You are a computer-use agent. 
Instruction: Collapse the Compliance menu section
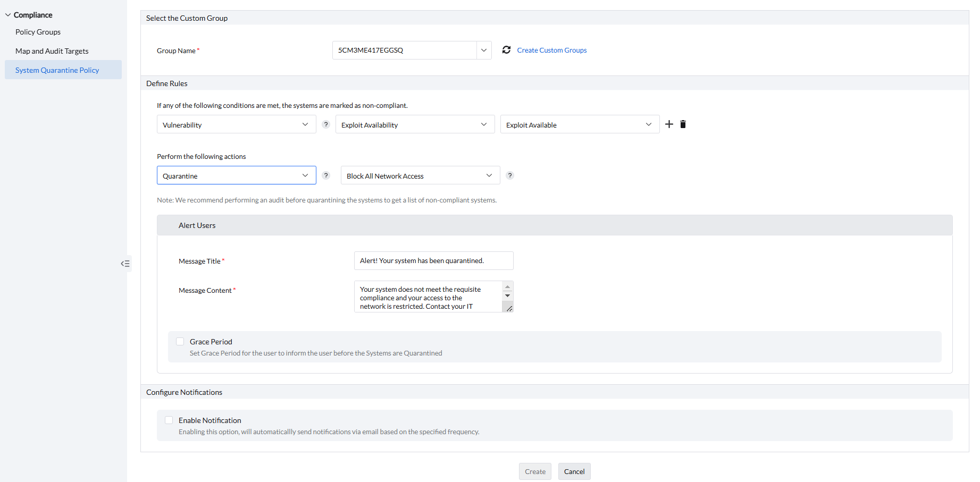pos(8,15)
